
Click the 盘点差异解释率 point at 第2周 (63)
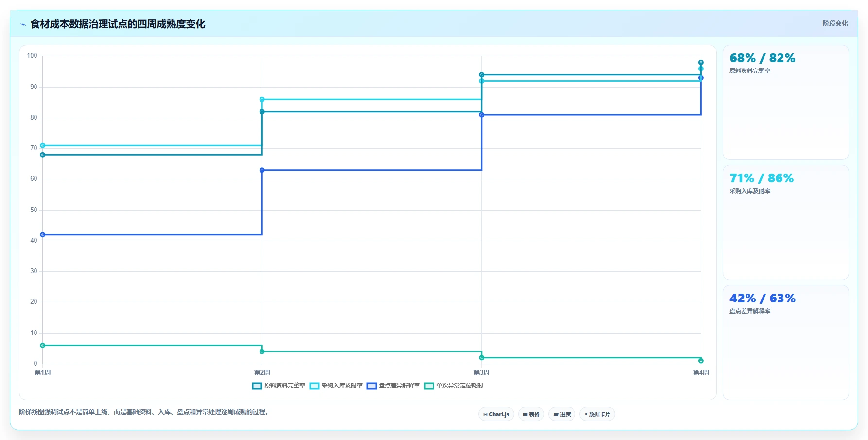[x=262, y=170]
